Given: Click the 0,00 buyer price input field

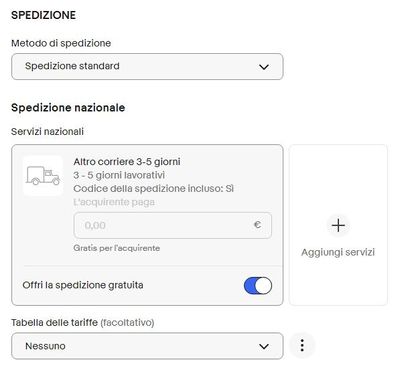Looking at the screenshot, I should click(173, 226).
